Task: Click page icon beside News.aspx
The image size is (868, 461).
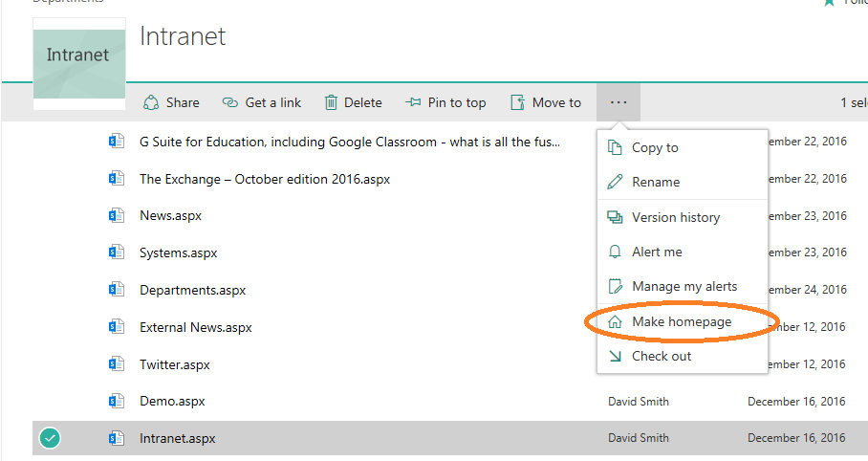Action: (x=117, y=215)
